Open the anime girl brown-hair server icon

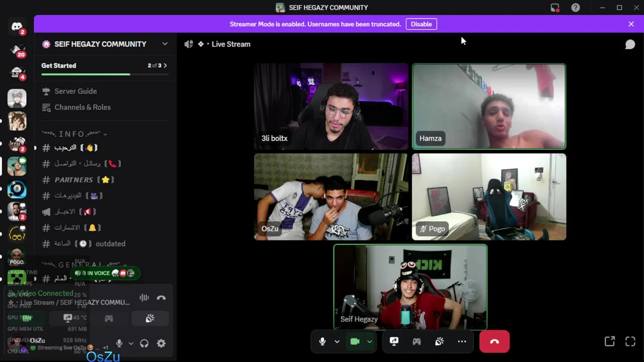click(x=17, y=121)
